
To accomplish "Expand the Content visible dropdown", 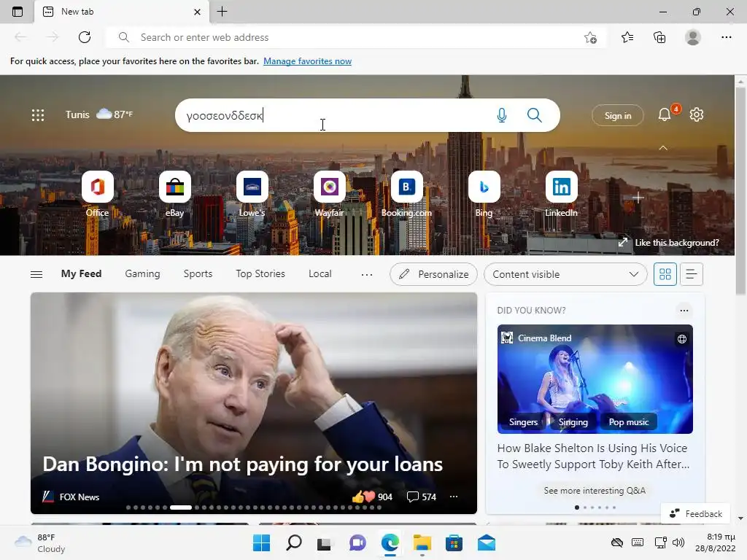I will pyautogui.click(x=565, y=274).
